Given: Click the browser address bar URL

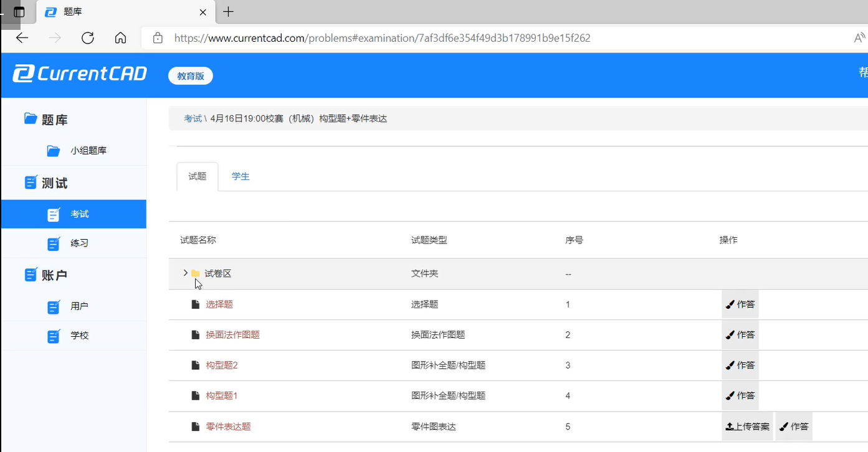Looking at the screenshot, I should pyautogui.click(x=382, y=38).
